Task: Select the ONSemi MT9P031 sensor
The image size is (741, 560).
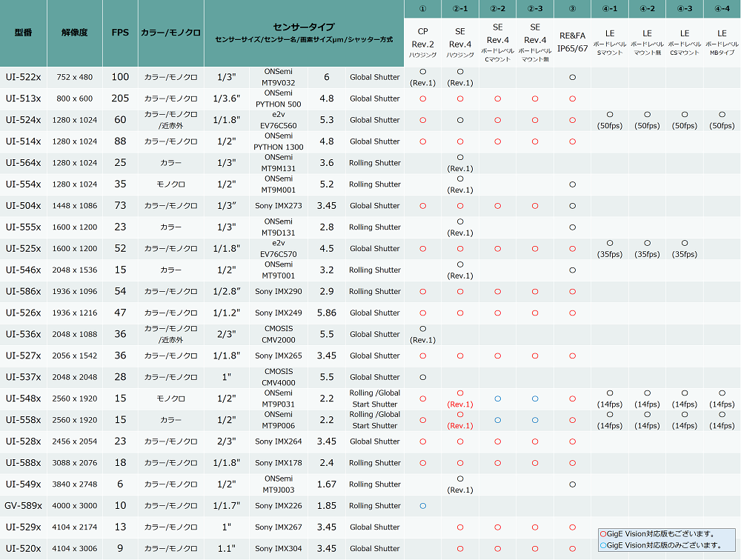Action: 279,399
